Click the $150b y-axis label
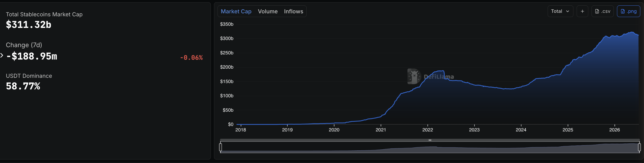The height and width of the screenshot is (163, 644). pyautogui.click(x=227, y=81)
